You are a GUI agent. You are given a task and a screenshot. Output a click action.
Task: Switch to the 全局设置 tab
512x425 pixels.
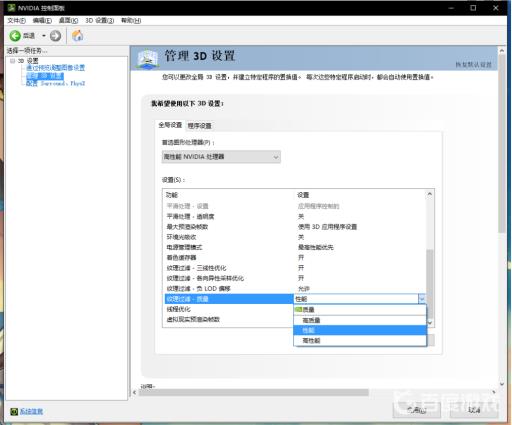tap(170, 125)
